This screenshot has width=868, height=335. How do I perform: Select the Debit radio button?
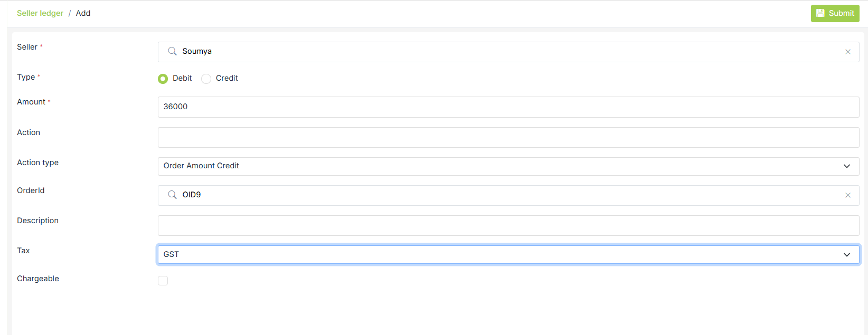click(163, 79)
